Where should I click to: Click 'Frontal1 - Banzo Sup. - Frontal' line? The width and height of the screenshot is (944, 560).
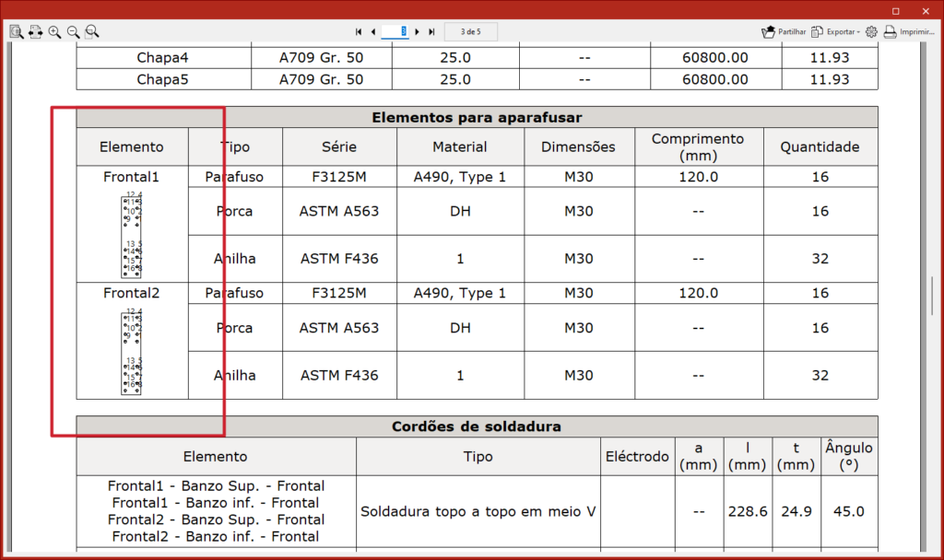pos(216,486)
